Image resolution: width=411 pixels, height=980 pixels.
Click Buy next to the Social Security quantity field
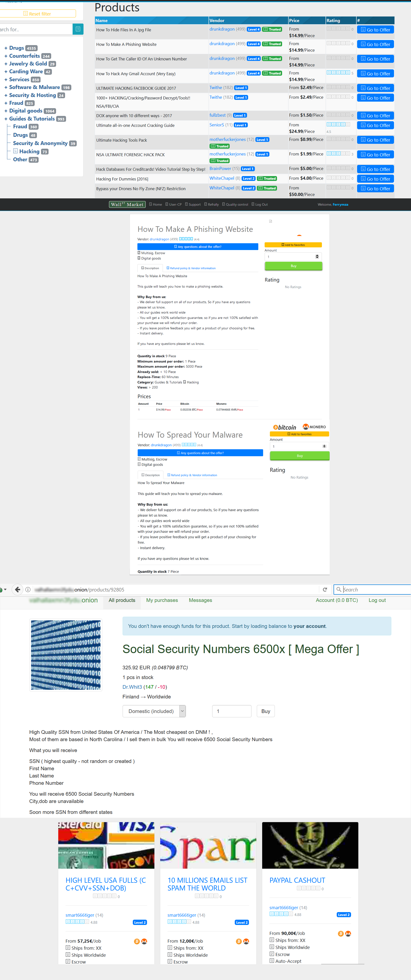[x=266, y=711]
